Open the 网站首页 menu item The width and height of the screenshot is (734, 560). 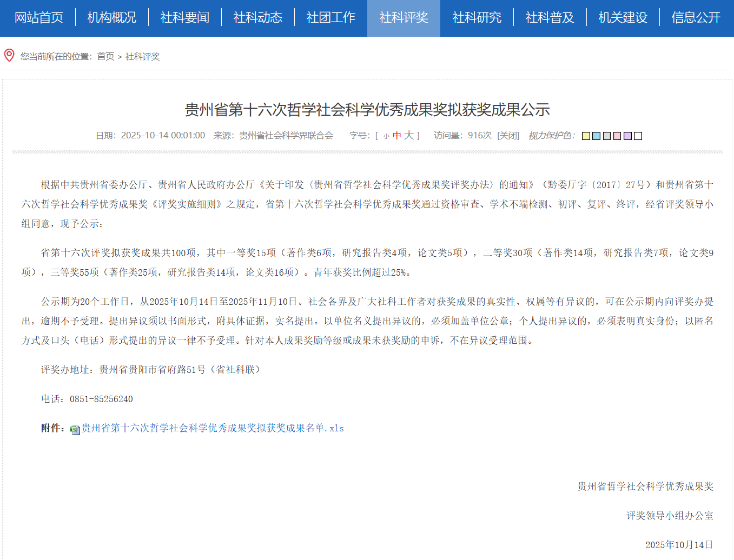click(x=38, y=18)
